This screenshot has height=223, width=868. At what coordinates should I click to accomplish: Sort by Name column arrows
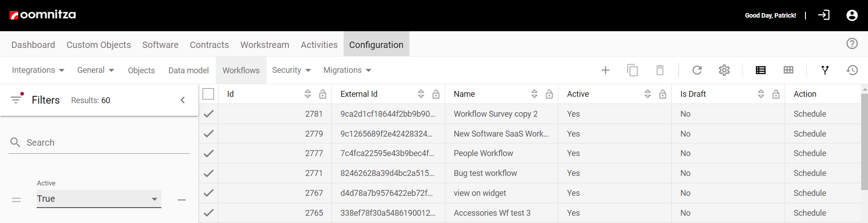(x=534, y=94)
